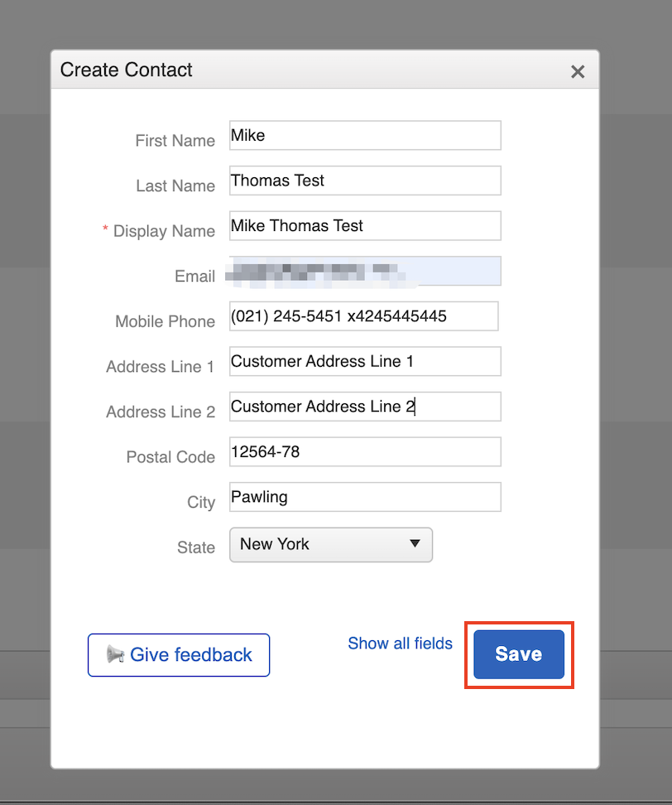
Task: Select the Last Name field
Action: [x=364, y=181]
